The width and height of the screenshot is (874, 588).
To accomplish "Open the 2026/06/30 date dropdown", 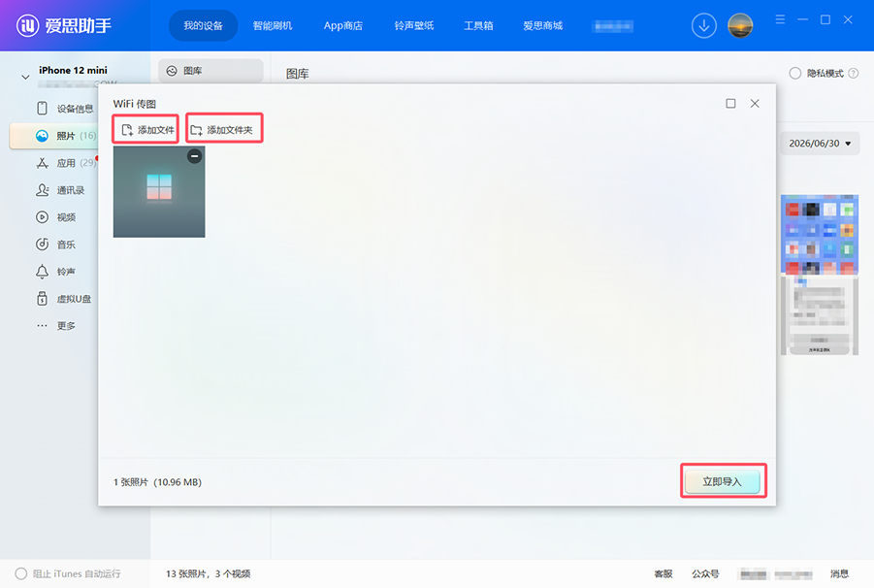I will (x=820, y=144).
